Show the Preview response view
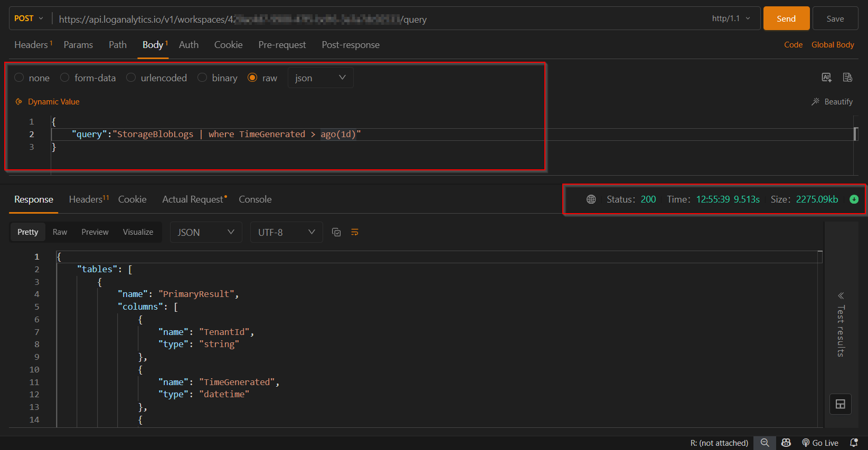 click(95, 232)
